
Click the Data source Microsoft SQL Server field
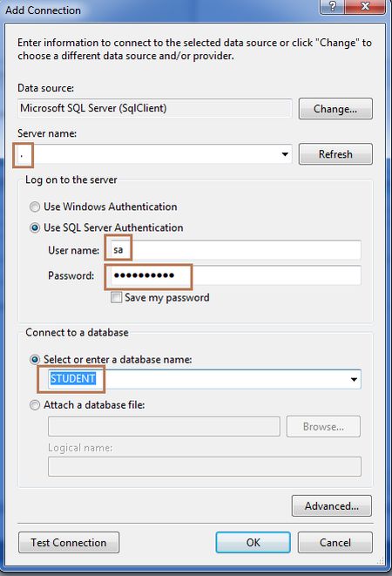155,108
